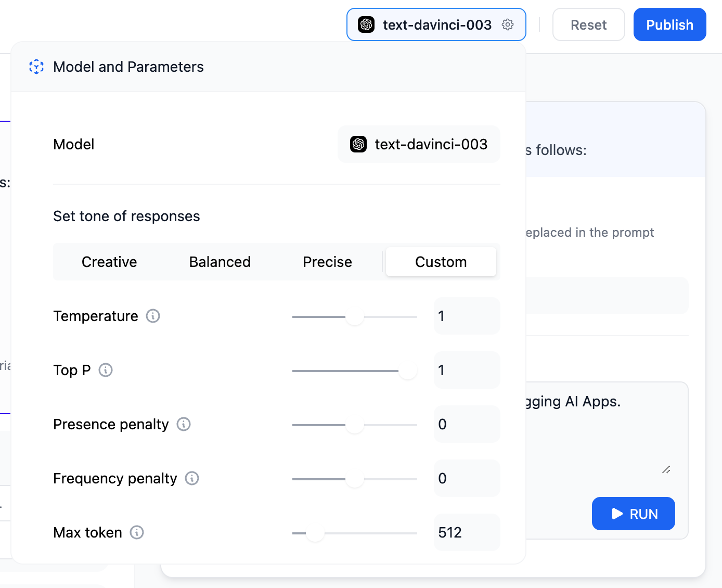The height and width of the screenshot is (588, 722).
Task: Click the OpenAI logo in the top model button
Action: click(x=366, y=24)
